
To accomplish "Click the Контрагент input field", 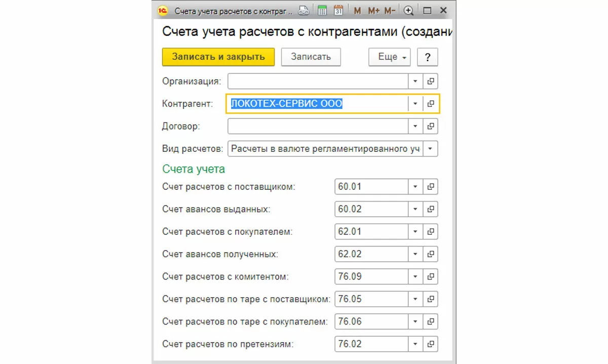I will (x=317, y=103).
